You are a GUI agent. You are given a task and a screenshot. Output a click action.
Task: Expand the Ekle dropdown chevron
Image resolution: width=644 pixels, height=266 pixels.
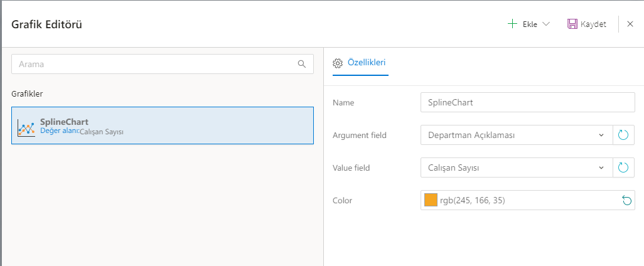point(545,24)
